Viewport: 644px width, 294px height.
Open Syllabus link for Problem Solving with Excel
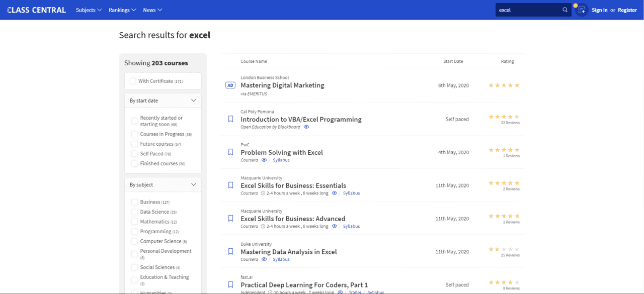coord(281,160)
